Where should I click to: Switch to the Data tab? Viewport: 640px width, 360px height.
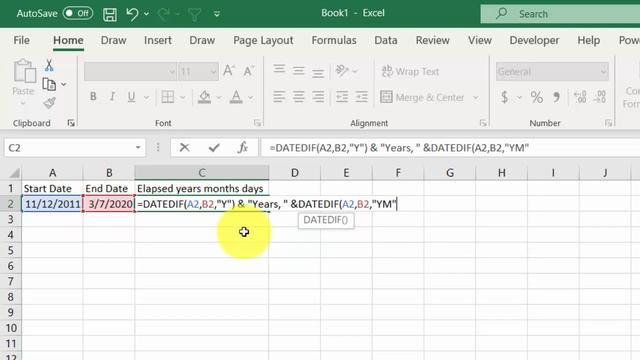[x=386, y=40]
